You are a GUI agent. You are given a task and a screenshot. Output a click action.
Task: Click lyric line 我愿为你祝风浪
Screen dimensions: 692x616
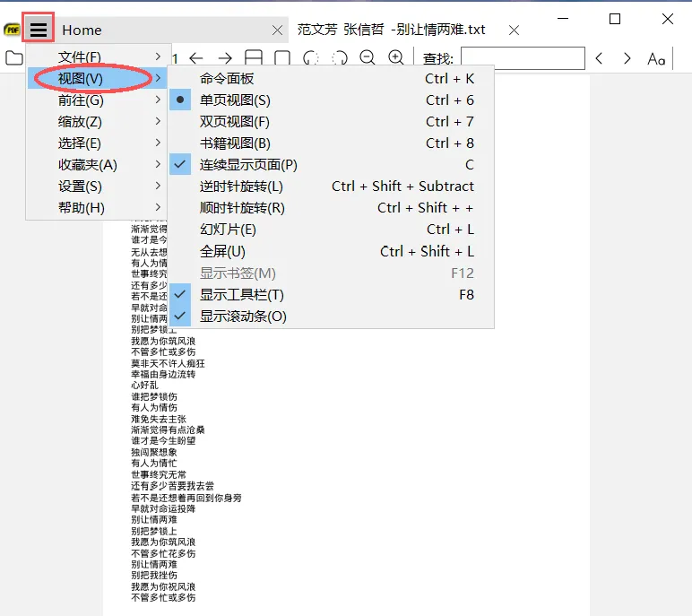[163, 586]
